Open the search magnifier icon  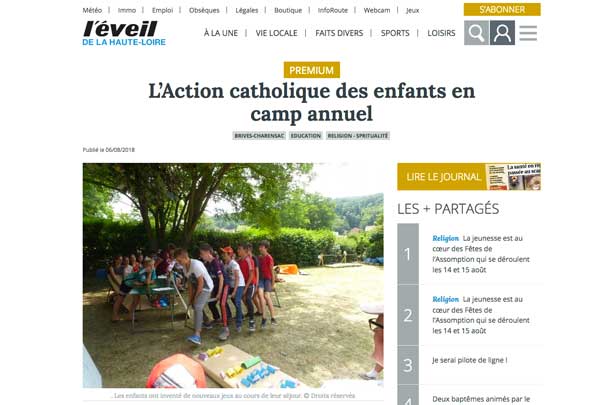(476, 33)
